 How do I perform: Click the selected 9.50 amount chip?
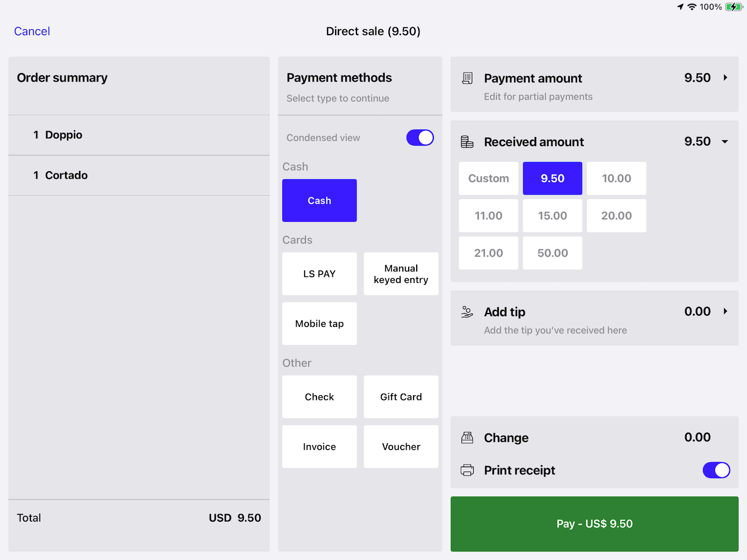coord(552,178)
